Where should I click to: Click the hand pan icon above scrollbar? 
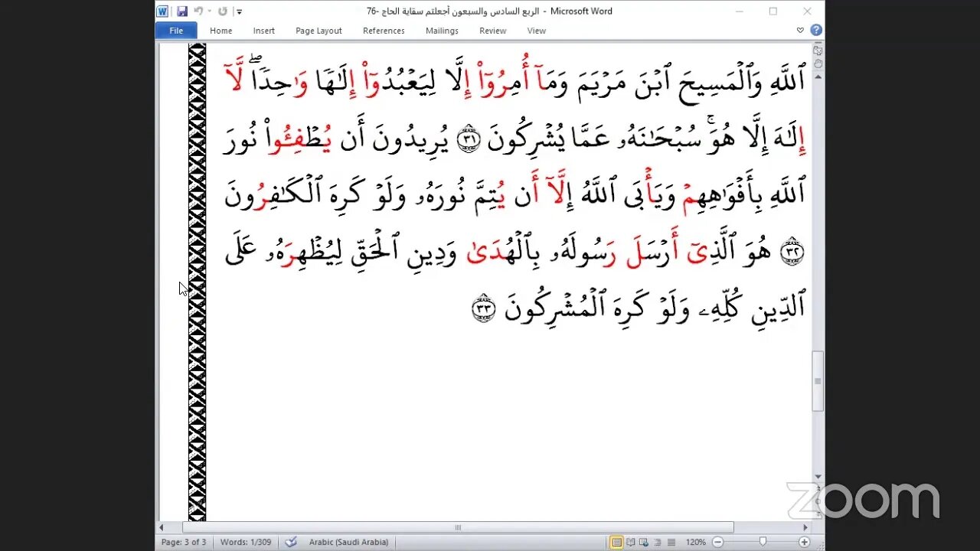818,64
